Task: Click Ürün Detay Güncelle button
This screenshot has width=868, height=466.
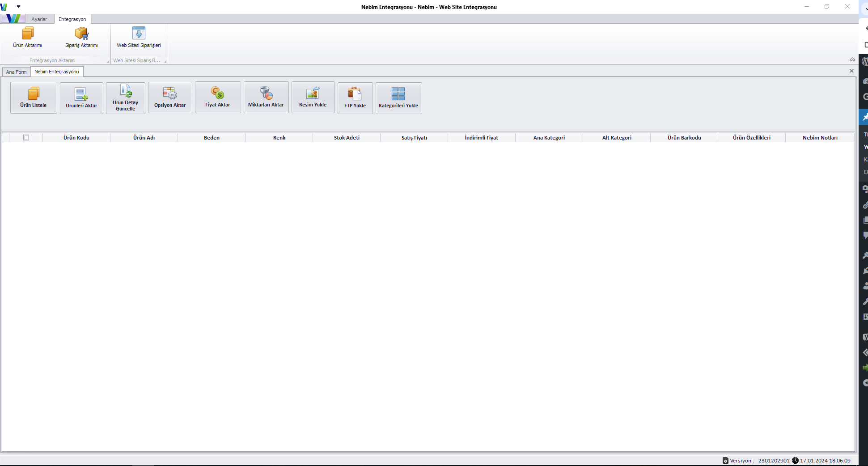Action: click(125, 98)
